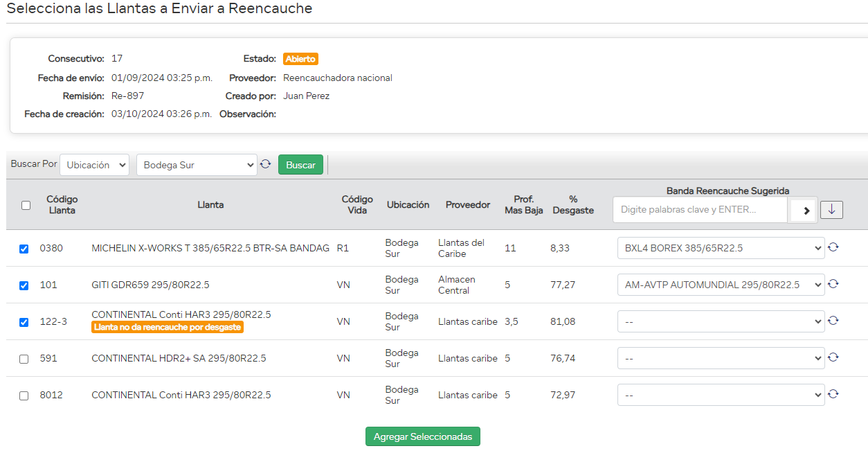Click the down arrow apply-to-all icon
This screenshot has width=868, height=453.
tap(831, 209)
